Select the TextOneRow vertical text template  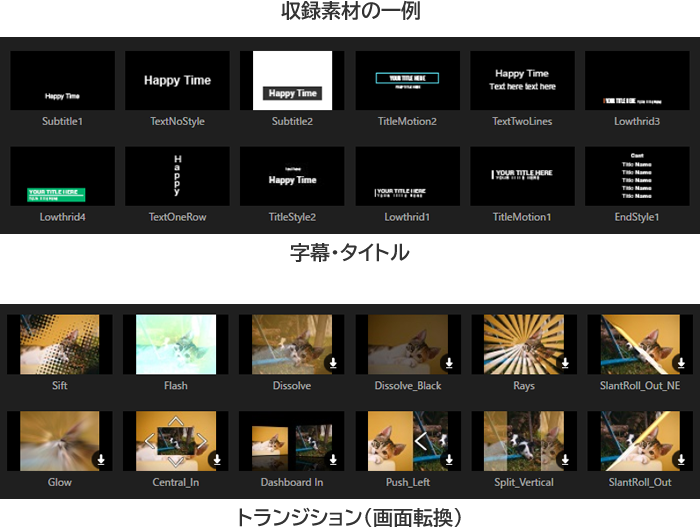coord(177,177)
